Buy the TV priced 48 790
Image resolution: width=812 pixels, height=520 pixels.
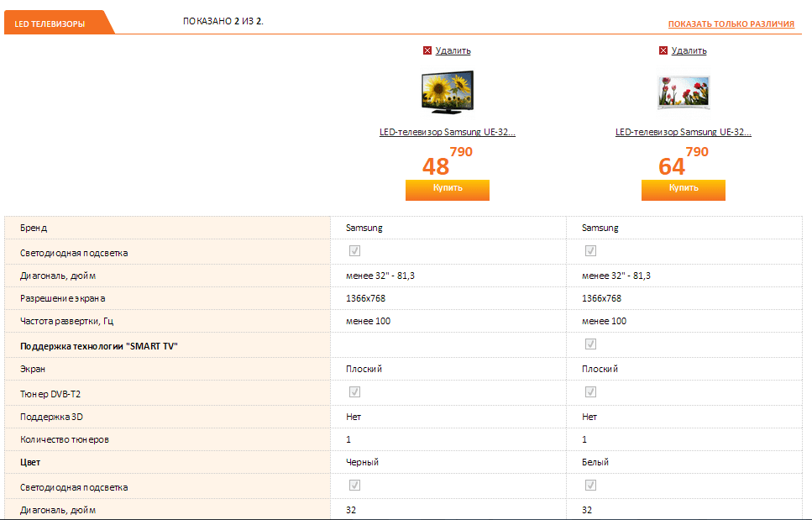point(448,190)
